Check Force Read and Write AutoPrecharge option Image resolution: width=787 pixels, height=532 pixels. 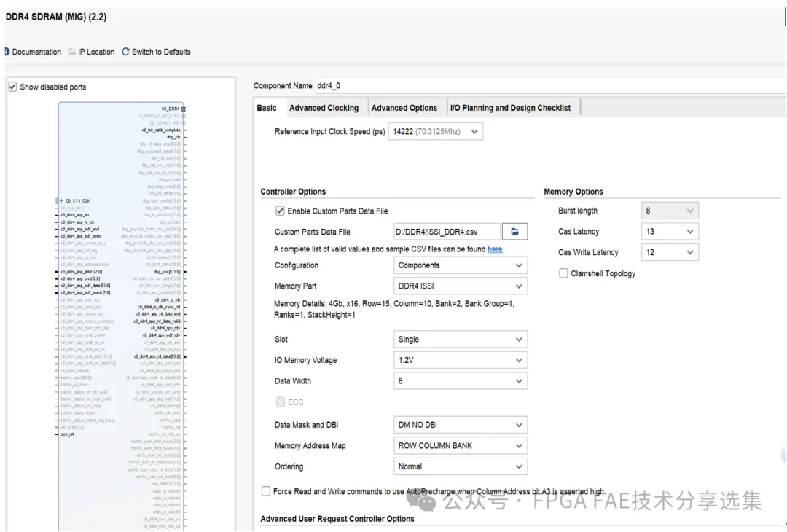(266, 491)
